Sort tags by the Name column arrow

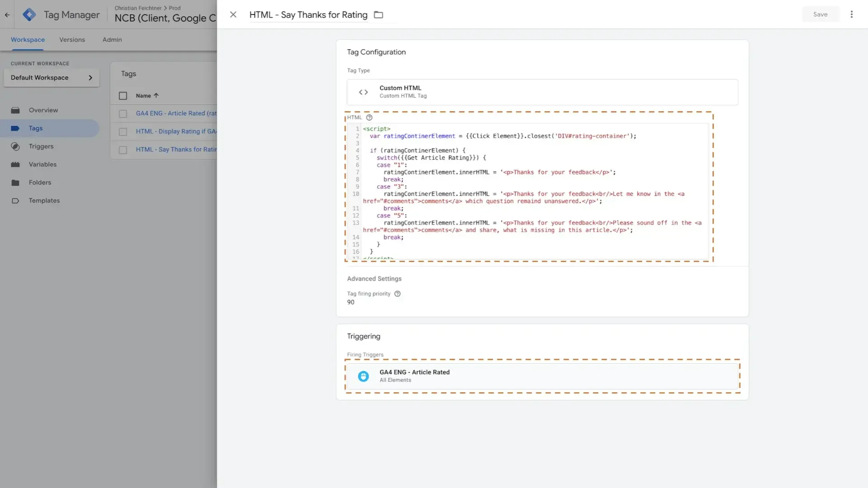tap(156, 96)
